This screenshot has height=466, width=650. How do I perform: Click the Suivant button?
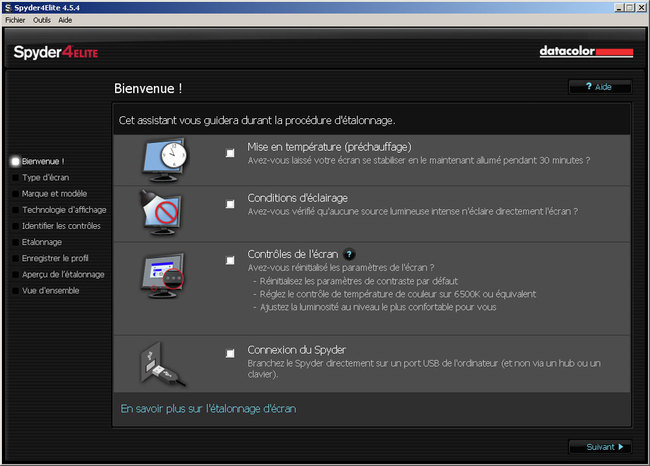[x=600, y=447]
